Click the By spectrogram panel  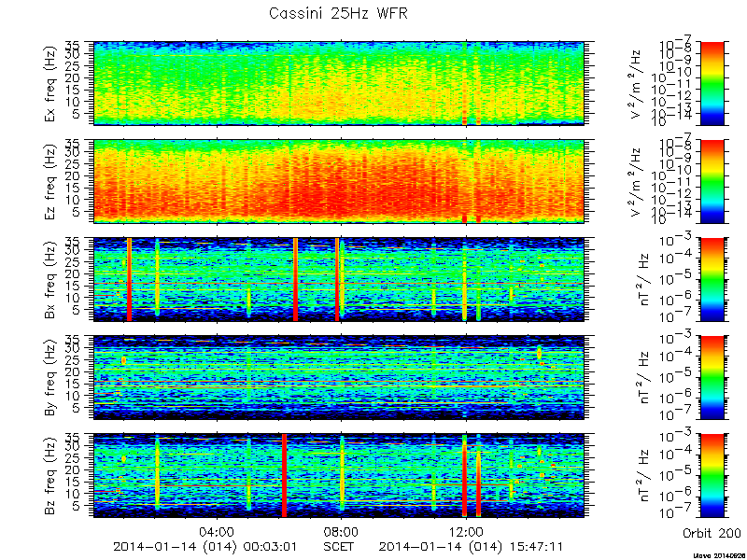point(339,378)
